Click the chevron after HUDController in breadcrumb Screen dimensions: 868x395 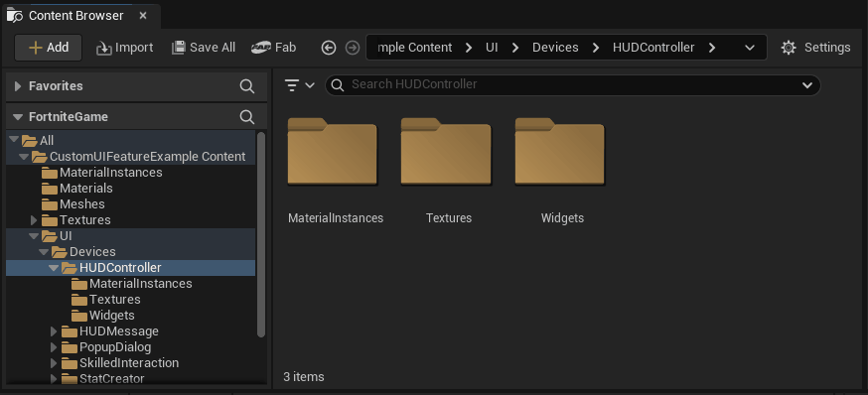pyautogui.click(x=712, y=48)
